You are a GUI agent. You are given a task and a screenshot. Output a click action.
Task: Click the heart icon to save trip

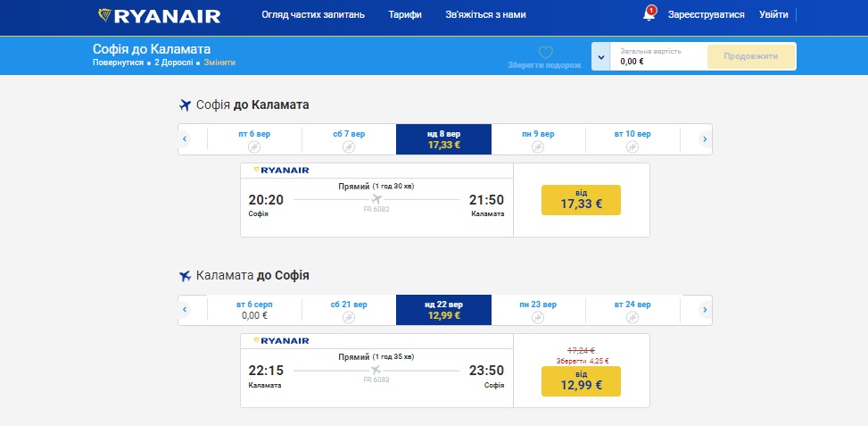546,53
